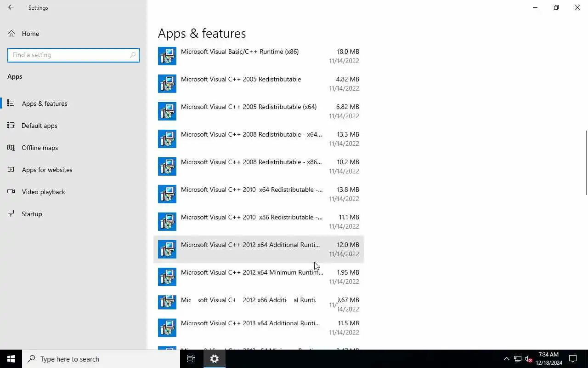Select Visual C++ 2012 x64 Additional Runtime entry
Image resolution: width=588 pixels, height=368 pixels.
coord(259,249)
